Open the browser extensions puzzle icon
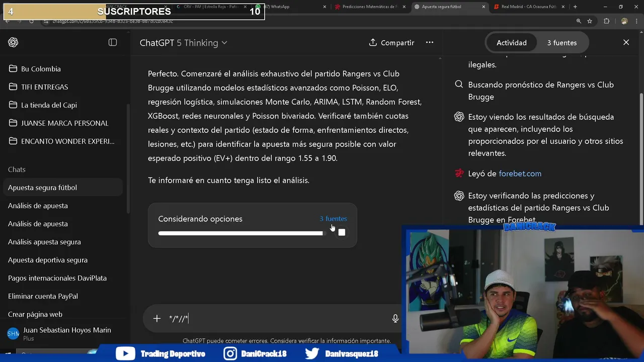The height and width of the screenshot is (362, 644). coord(606,21)
